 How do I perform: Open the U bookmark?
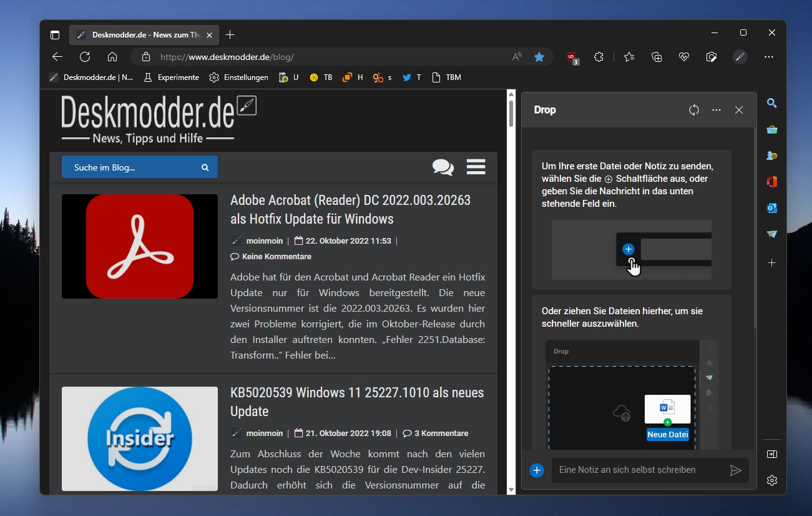point(288,77)
